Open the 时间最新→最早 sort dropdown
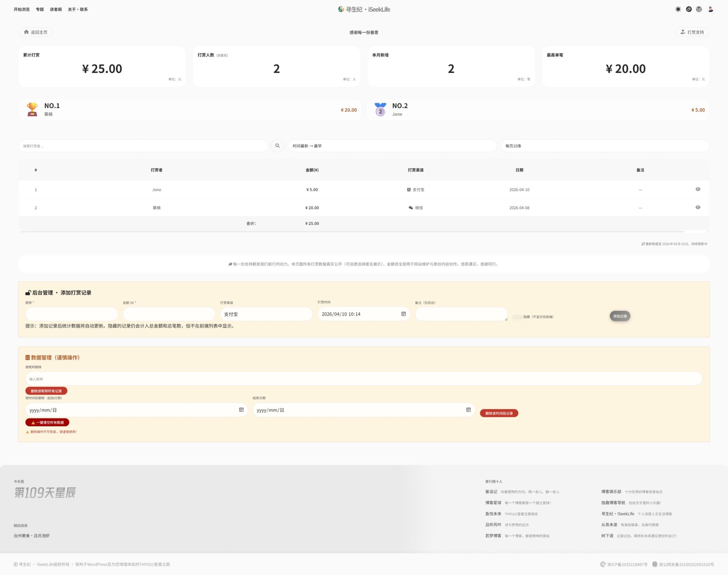 pos(392,146)
